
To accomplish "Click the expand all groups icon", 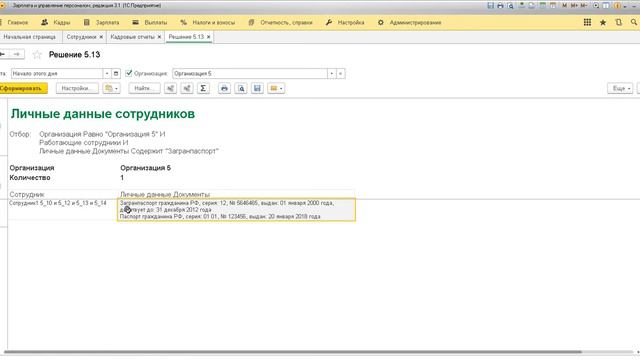I will (171, 88).
